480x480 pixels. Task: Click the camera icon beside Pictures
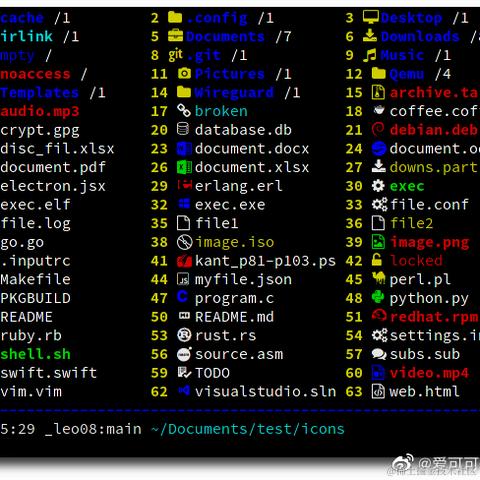tap(184, 73)
